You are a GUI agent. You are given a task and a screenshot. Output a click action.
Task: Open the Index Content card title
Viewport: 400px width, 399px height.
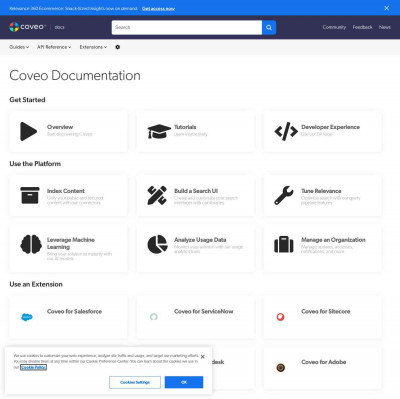66,191
